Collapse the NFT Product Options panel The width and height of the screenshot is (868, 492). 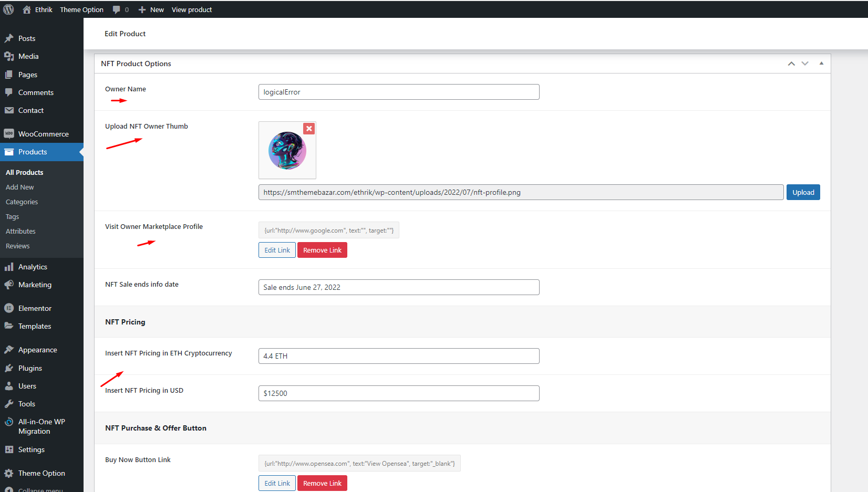tap(821, 64)
